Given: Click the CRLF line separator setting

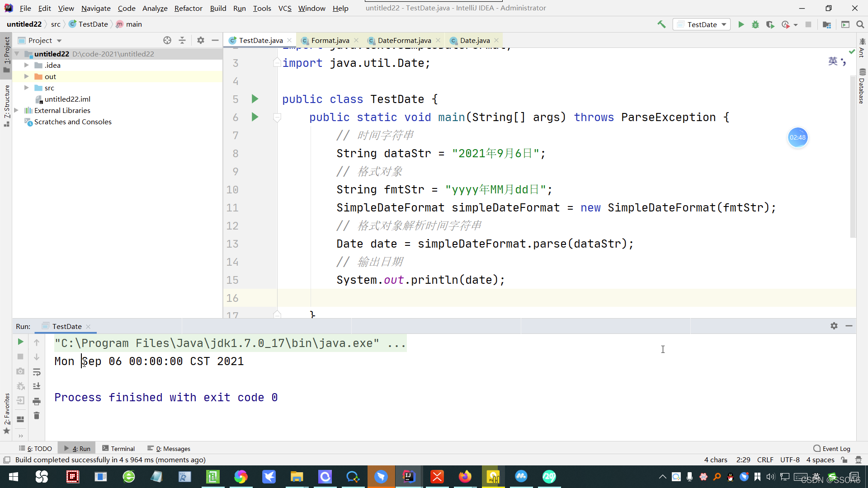Looking at the screenshot, I should [x=765, y=460].
